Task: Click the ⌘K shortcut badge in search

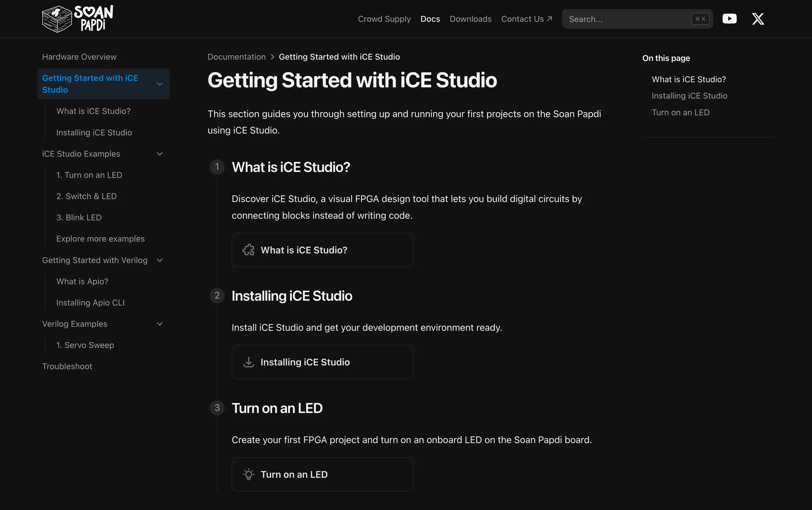Action: point(700,19)
